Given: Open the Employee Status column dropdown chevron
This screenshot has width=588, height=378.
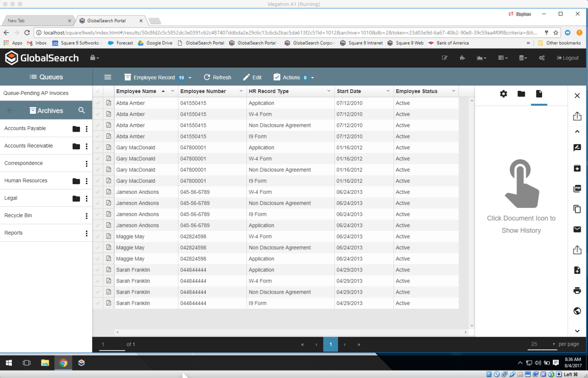Looking at the screenshot, I should pyautogui.click(x=454, y=91).
